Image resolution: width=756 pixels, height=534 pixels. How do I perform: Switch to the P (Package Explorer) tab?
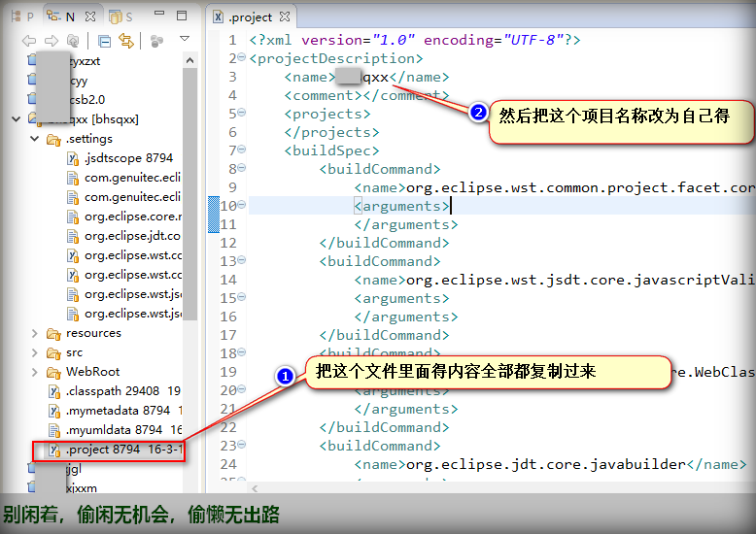[x=22, y=17]
